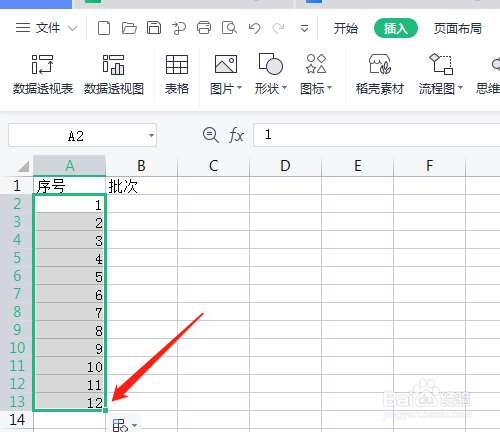Click the 图标 icons button
The width and height of the screenshot is (500, 432).
[316, 64]
